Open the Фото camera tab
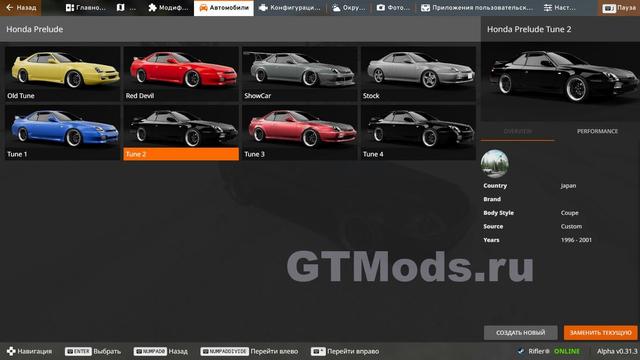 click(x=393, y=8)
